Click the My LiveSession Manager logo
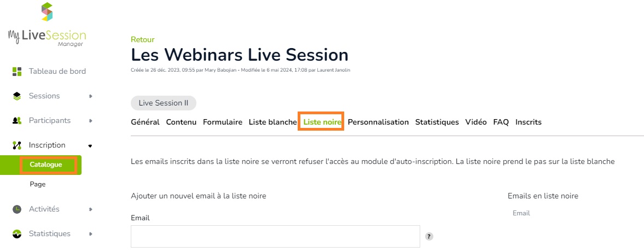 pos(47,24)
